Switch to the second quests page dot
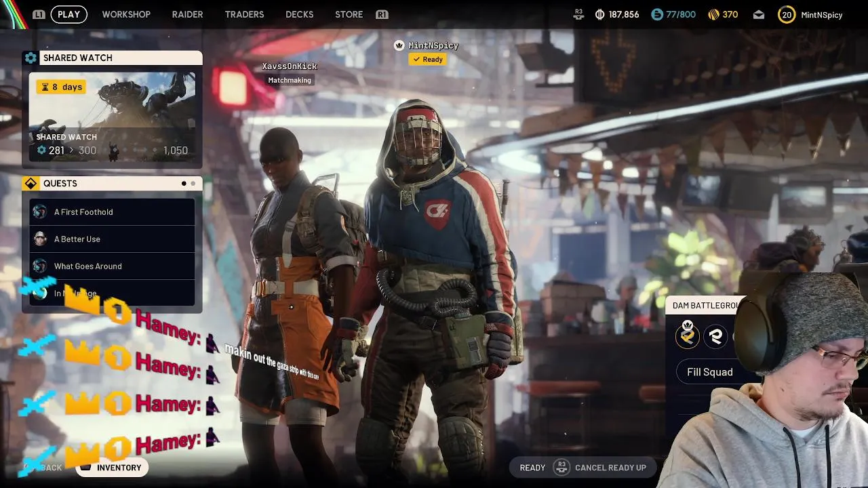The height and width of the screenshot is (488, 868). pyautogui.click(x=193, y=184)
